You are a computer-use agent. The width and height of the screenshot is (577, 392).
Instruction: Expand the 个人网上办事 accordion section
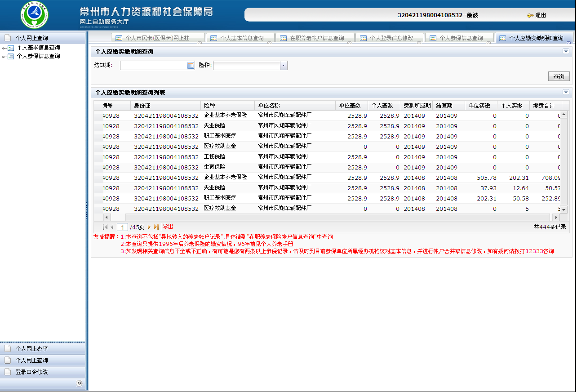[x=43, y=348]
